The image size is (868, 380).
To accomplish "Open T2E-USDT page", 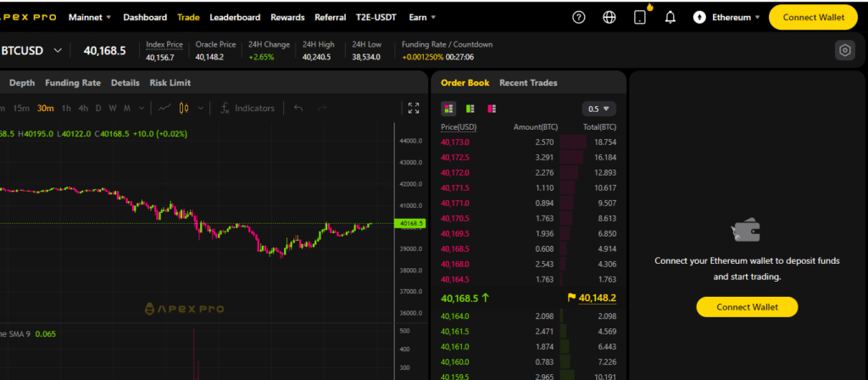I will click(376, 17).
